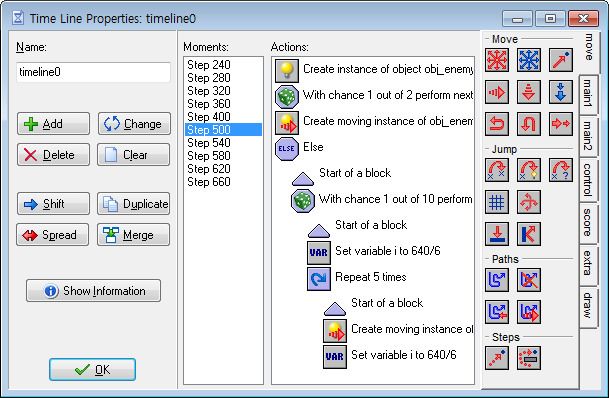Choose the Move to Contact icon
This screenshot has height=398, width=609.
click(497, 234)
